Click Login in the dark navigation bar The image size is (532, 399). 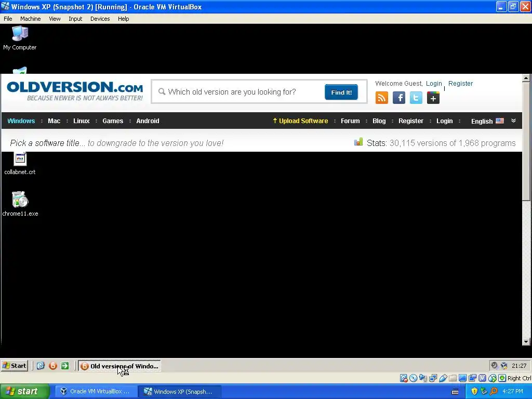[445, 121]
